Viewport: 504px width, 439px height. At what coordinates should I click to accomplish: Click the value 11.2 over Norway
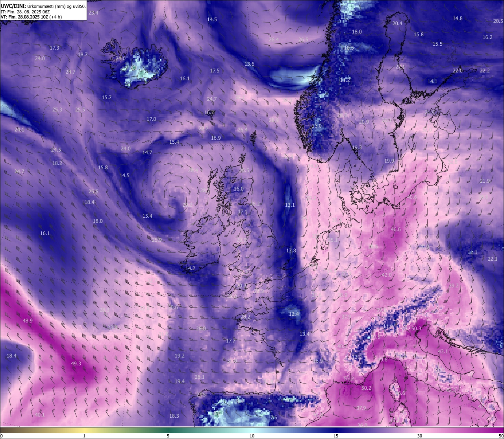pyautogui.click(x=345, y=80)
